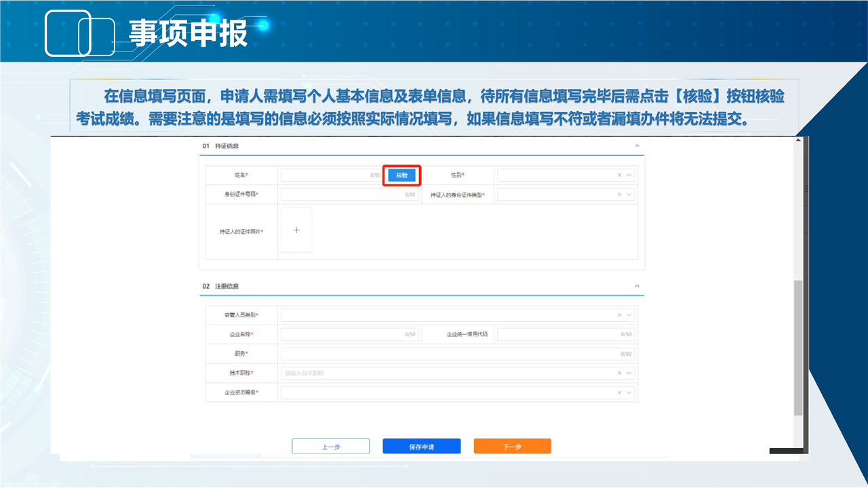Collapse the 01 持证信息 section
This screenshot has height=488, width=868.
point(637,146)
